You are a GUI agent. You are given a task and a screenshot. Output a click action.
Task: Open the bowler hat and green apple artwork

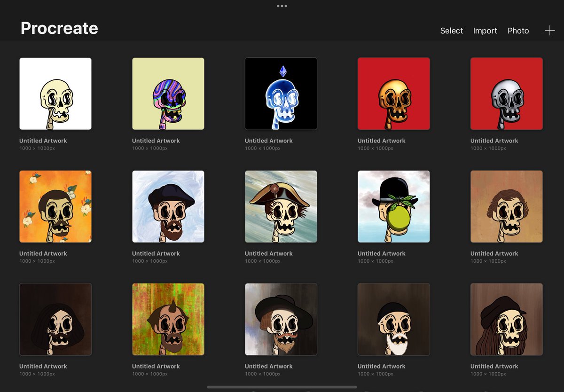(x=394, y=206)
